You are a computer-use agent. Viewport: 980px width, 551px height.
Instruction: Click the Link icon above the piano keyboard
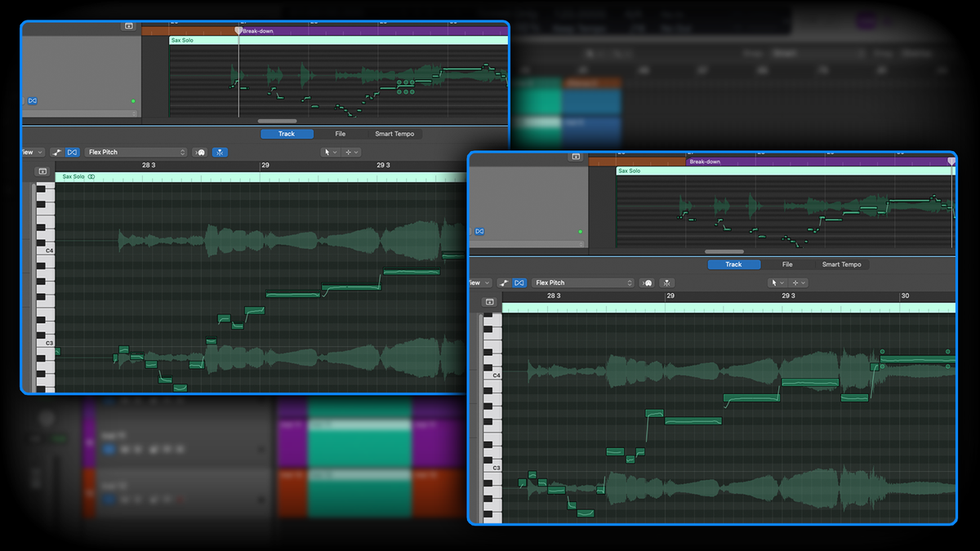click(488, 301)
